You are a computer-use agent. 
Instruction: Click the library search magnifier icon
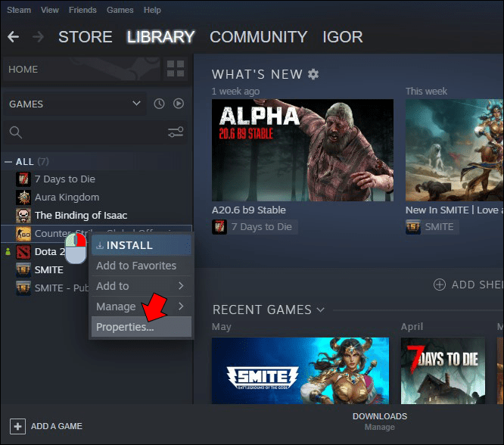point(15,132)
